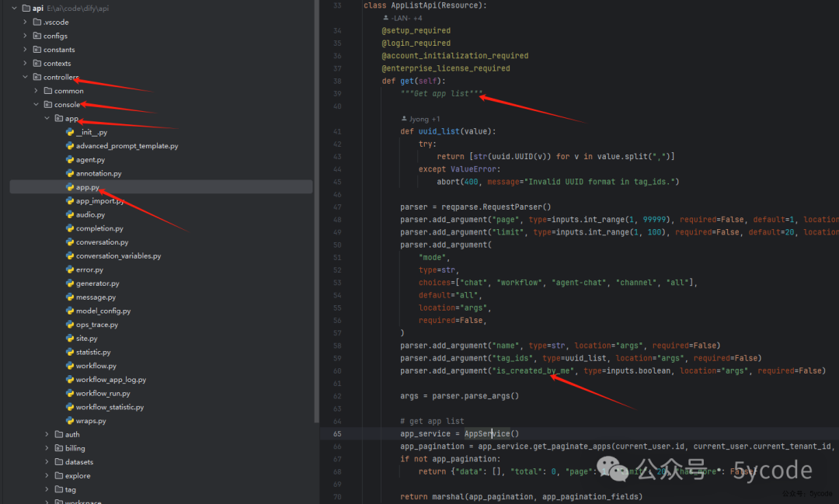The width and height of the screenshot is (839, 504).
Task: Expand the explore folder arrow
Action: click(x=47, y=476)
